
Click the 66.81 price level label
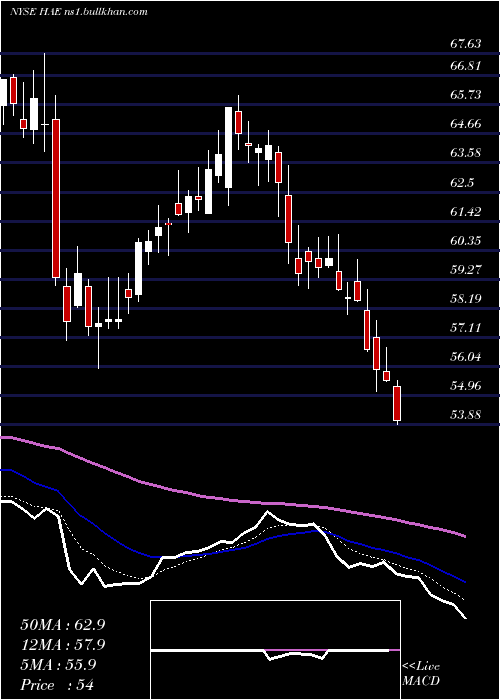point(466,66)
